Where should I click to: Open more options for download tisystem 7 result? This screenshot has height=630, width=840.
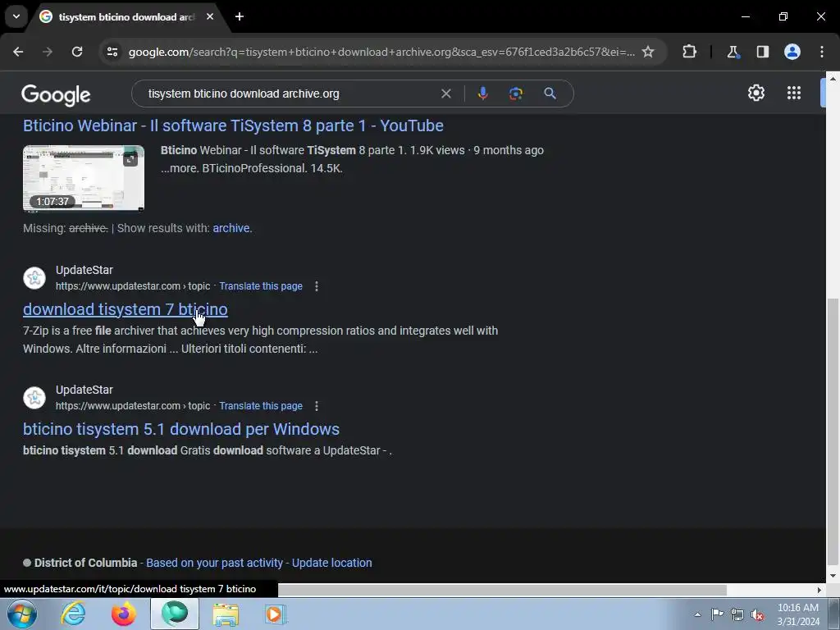[317, 286]
